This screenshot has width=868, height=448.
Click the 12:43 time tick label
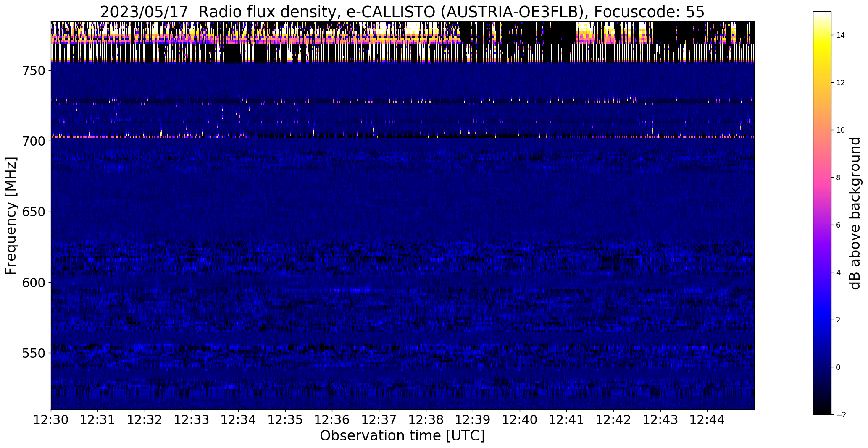coord(661,420)
